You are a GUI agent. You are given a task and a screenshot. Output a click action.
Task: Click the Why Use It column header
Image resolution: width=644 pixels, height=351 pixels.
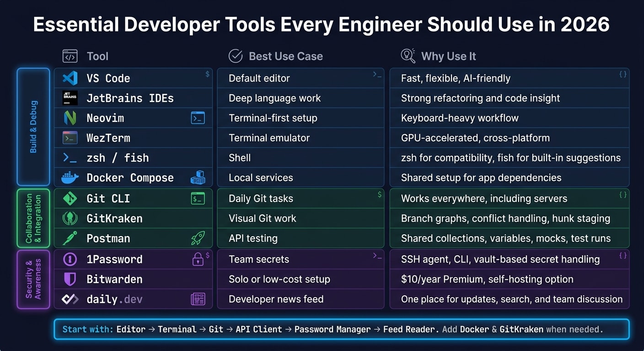coord(449,56)
